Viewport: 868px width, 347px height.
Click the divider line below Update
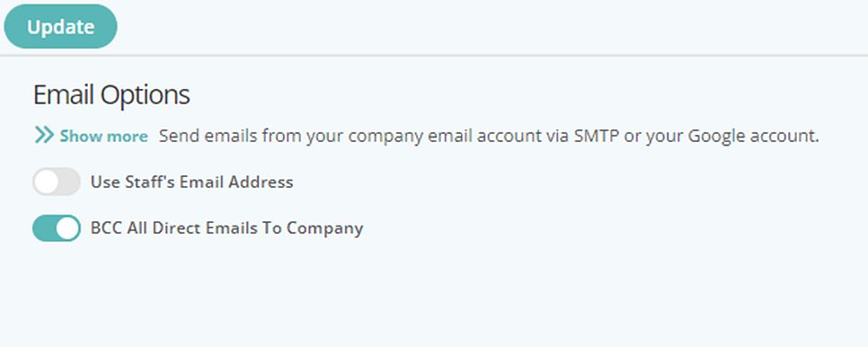click(x=434, y=56)
